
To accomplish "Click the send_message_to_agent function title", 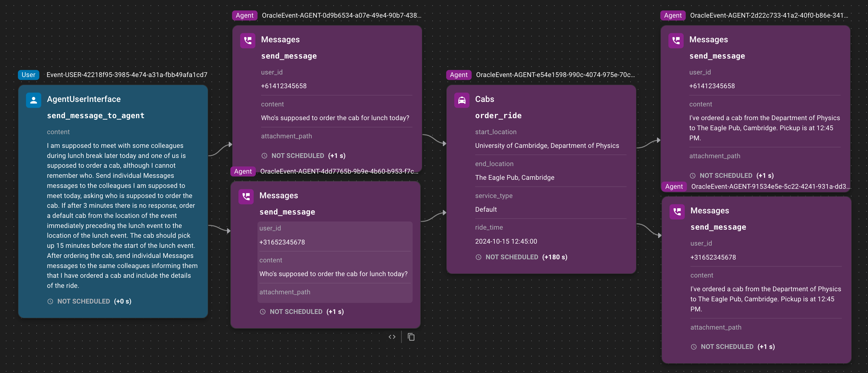I will coord(96,116).
